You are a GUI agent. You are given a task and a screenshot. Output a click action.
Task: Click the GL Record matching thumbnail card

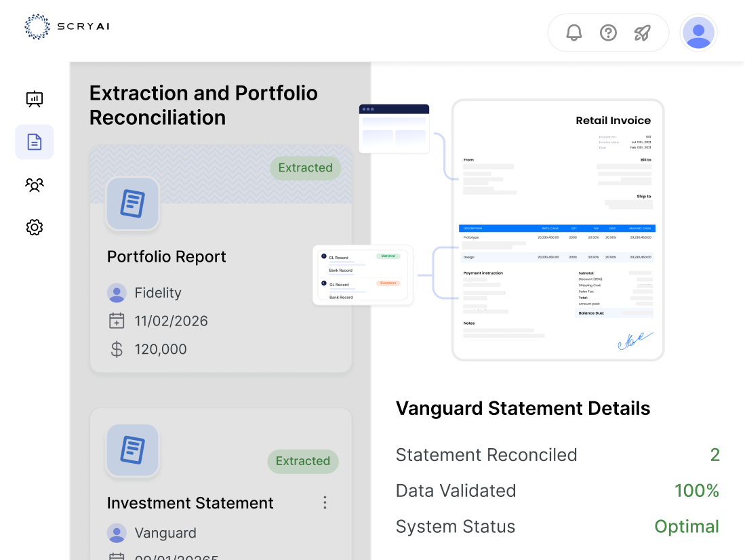[x=363, y=275]
